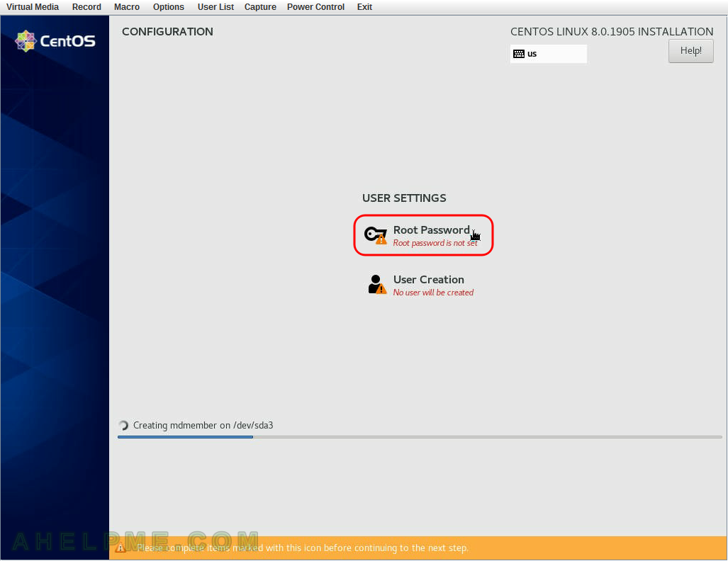This screenshot has height=561, width=728.
Task: Select the us keyboard layout indicator
Action: 549,54
